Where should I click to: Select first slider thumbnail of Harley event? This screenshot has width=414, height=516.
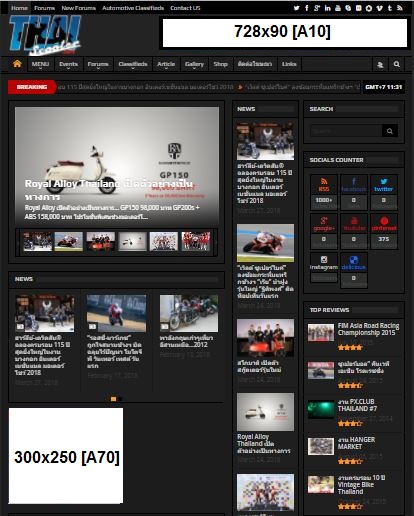click(38, 241)
